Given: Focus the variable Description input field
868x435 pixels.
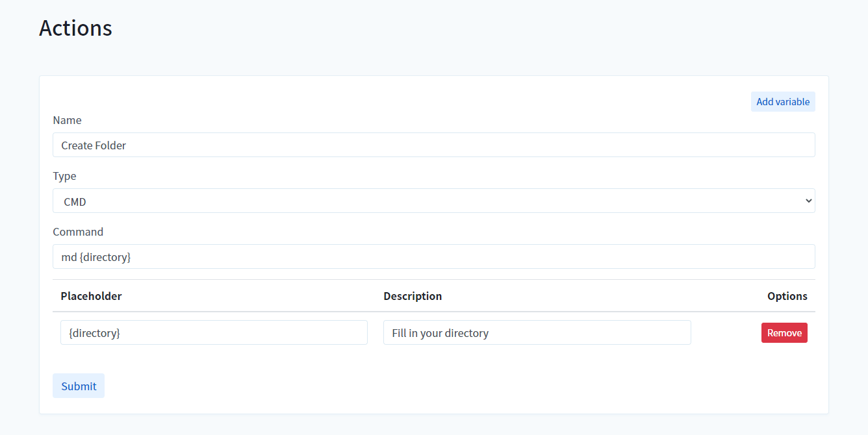Looking at the screenshot, I should (x=537, y=333).
